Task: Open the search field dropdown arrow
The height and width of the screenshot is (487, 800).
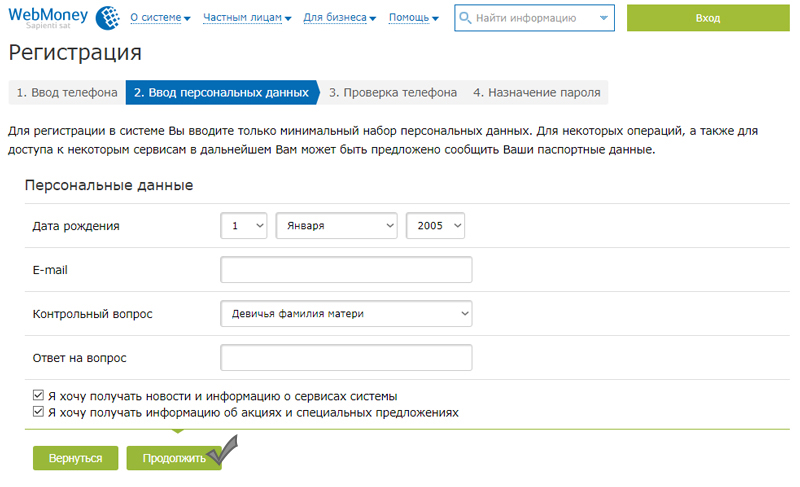Action: pyautogui.click(x=604, y=18)
